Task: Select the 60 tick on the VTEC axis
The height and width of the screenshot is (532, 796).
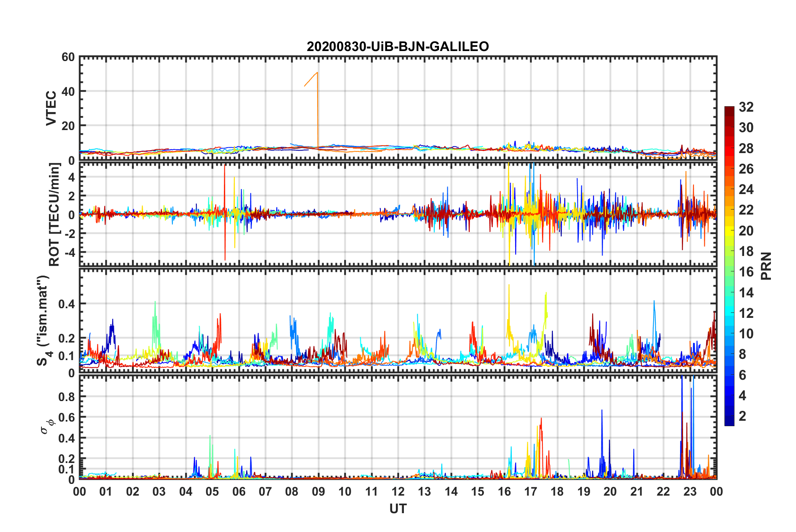Action: [68, 57]
